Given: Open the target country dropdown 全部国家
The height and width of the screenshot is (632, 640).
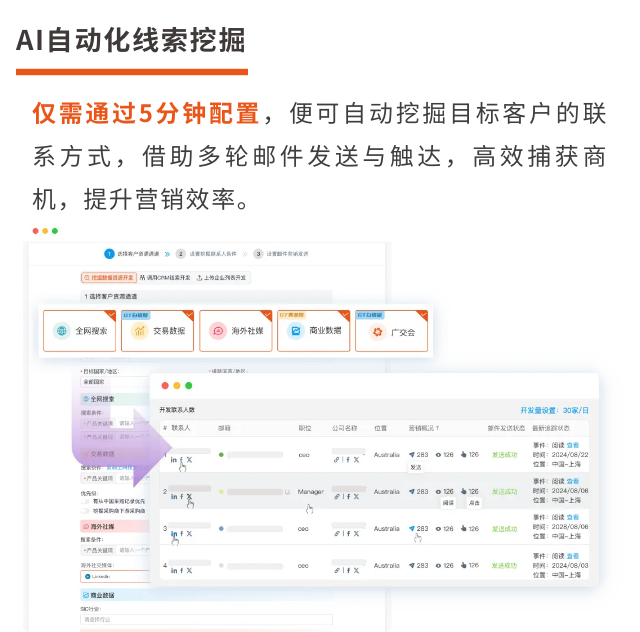Looking at the screenshot, I should point(115,382).
